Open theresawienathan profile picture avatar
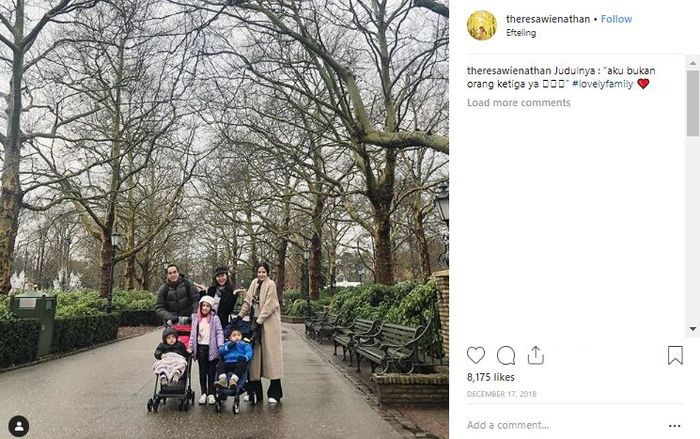The height and width of the screenshot is (439, 700). pyautogui.click(x=482, y=25)
